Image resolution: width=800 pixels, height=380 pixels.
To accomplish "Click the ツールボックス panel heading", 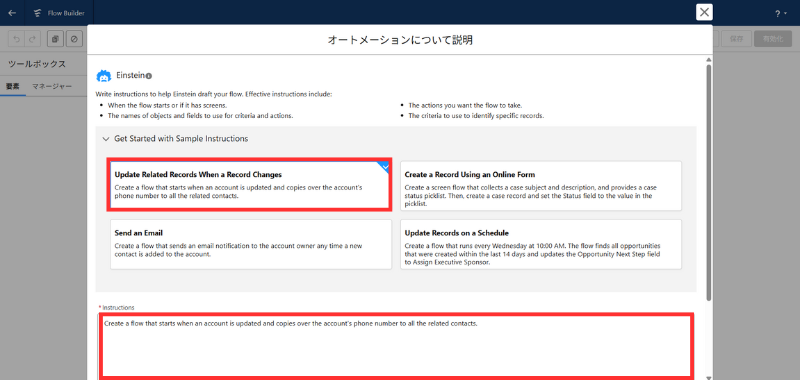I will (36, 64).
